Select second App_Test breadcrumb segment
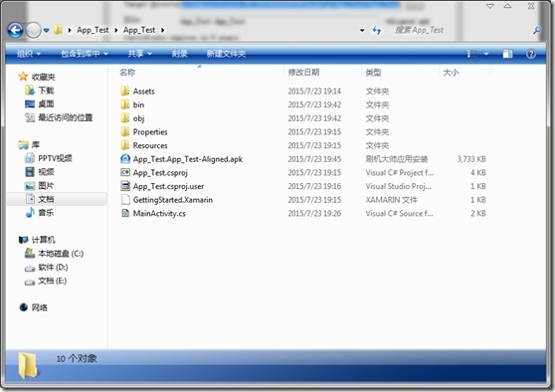The height and width of the screenshot is (392, 555). pos(139,30)
